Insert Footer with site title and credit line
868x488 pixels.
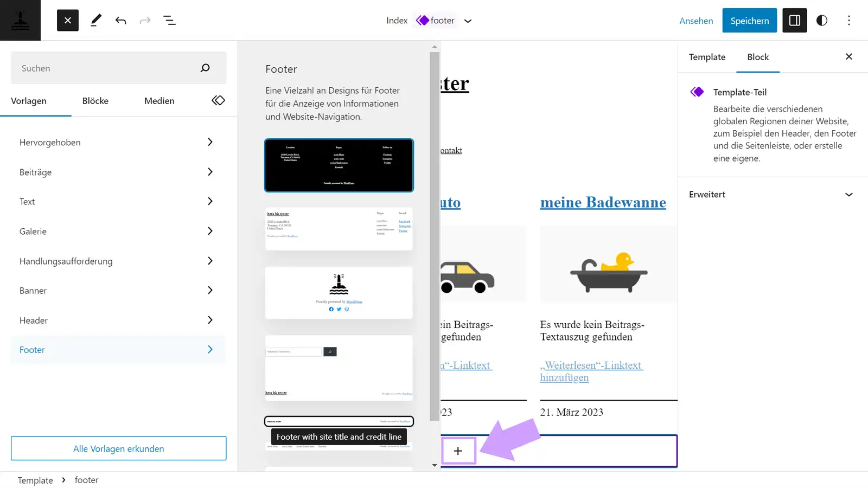[339, 421]
